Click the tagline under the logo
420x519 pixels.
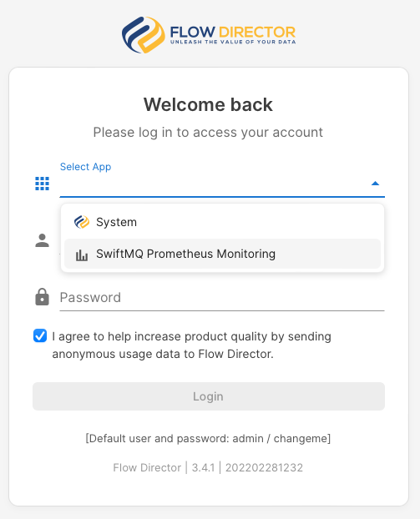[233, 42]
